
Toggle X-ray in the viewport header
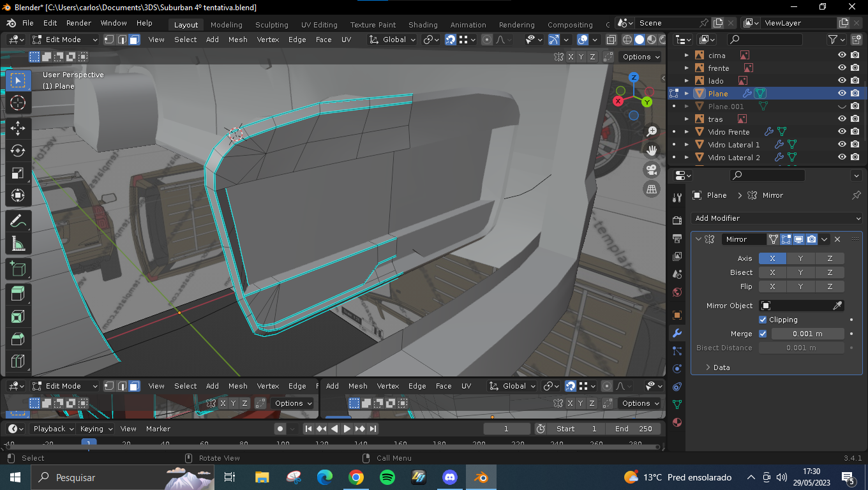(611, 40)
